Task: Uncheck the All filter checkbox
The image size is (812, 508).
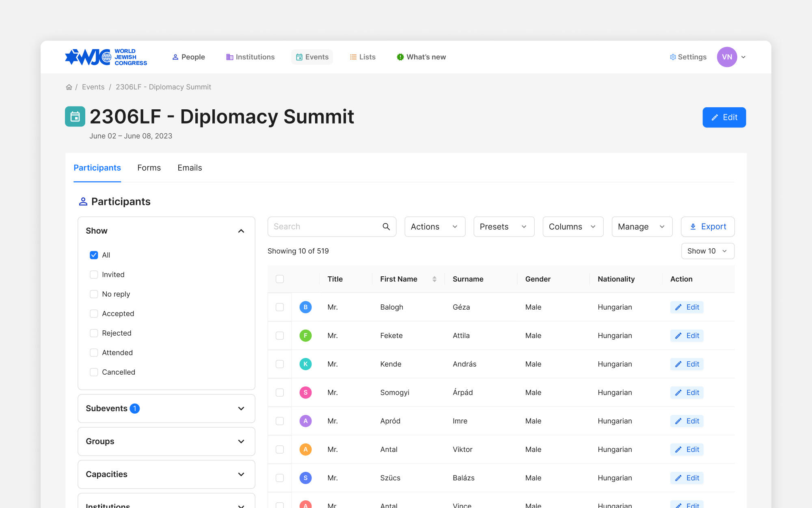Action: [x=94, y=255]
